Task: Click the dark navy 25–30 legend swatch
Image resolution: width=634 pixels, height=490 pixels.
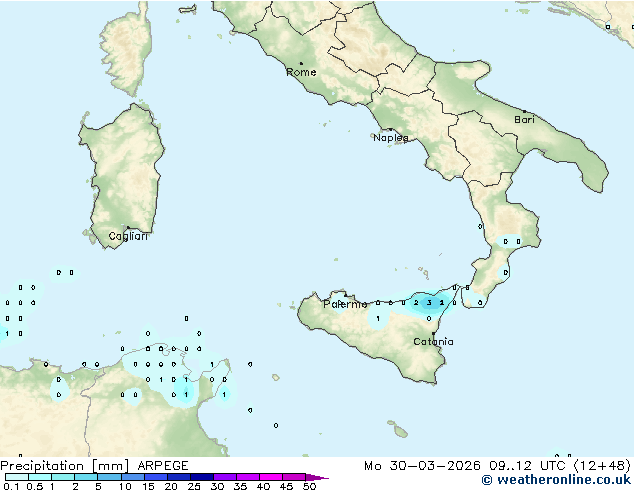Action: point(202,477)
